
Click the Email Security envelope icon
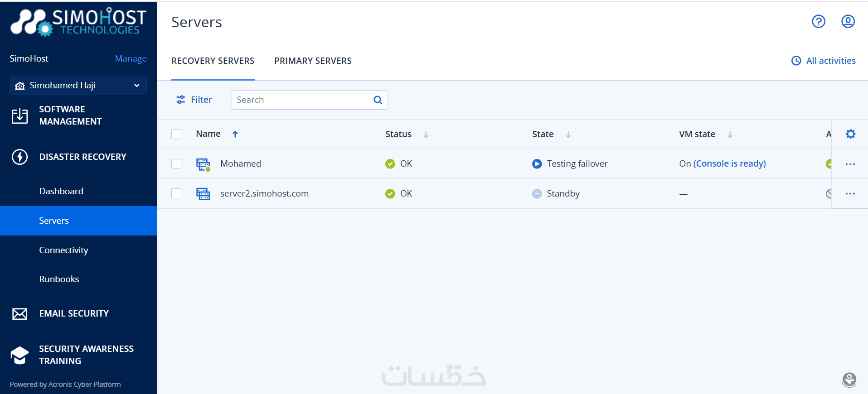coord(19,314)
